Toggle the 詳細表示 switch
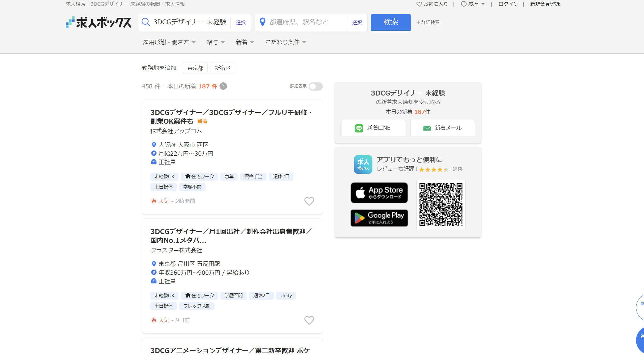Image resolution: width=644 pixels, height=355 pixels. 315,86
